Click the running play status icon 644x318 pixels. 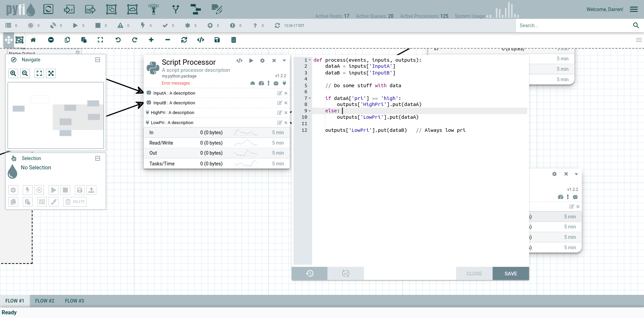pyautogui.click(x=75, y=25)
